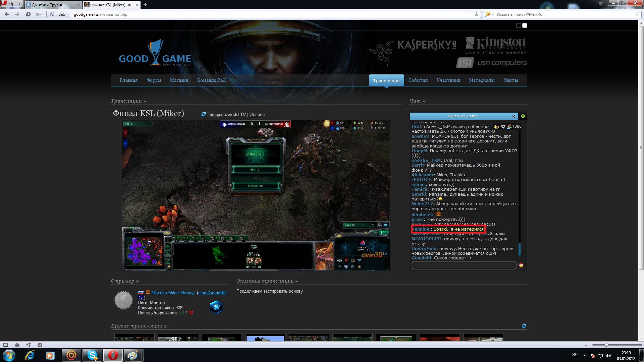The height and width of the screenshot is (362, 644).
Task: Toggle Opera Turbo speedometer icon
Action: coord(40,345)
